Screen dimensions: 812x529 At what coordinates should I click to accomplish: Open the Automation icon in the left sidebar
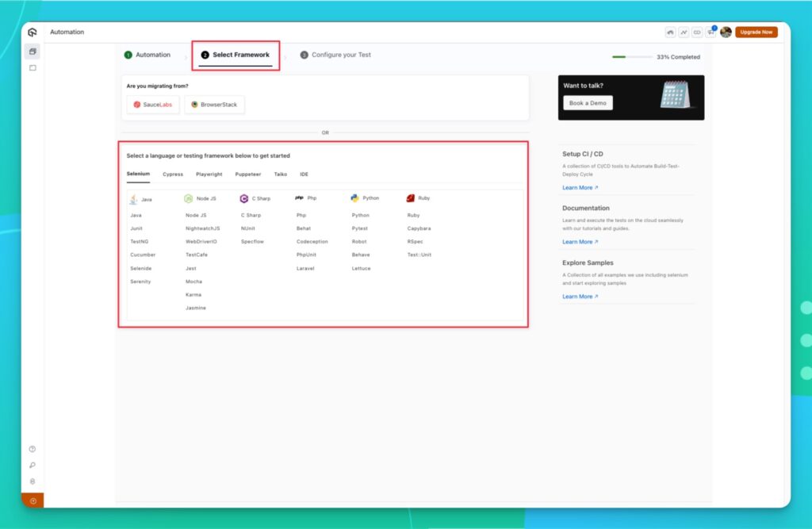(x=32, y=50)
